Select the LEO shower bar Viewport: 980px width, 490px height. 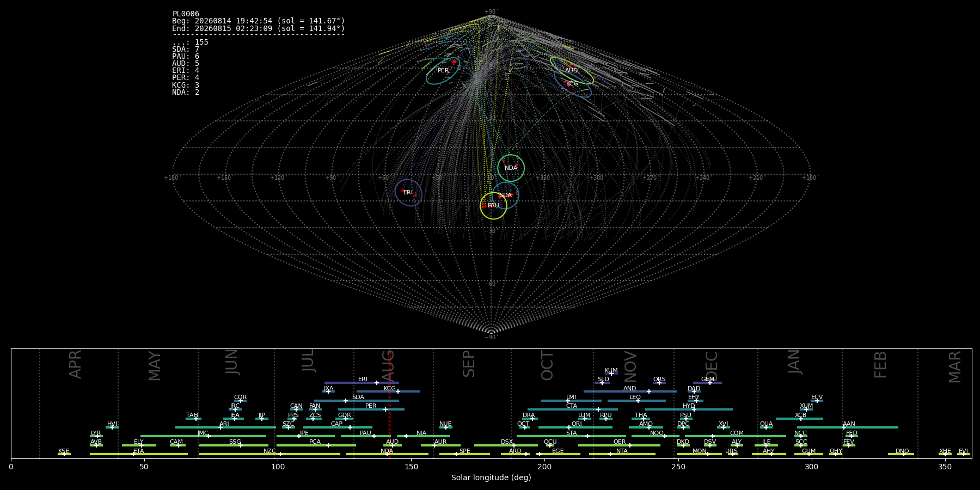(636, 401)
